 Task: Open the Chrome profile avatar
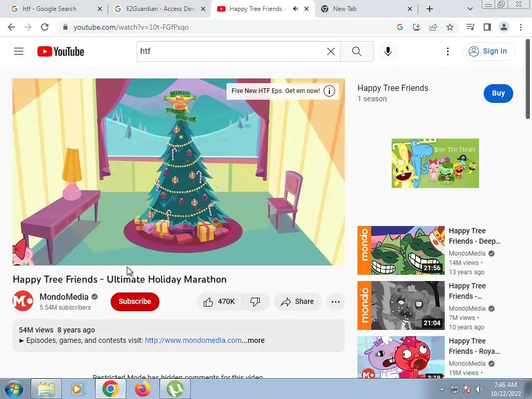504,27
